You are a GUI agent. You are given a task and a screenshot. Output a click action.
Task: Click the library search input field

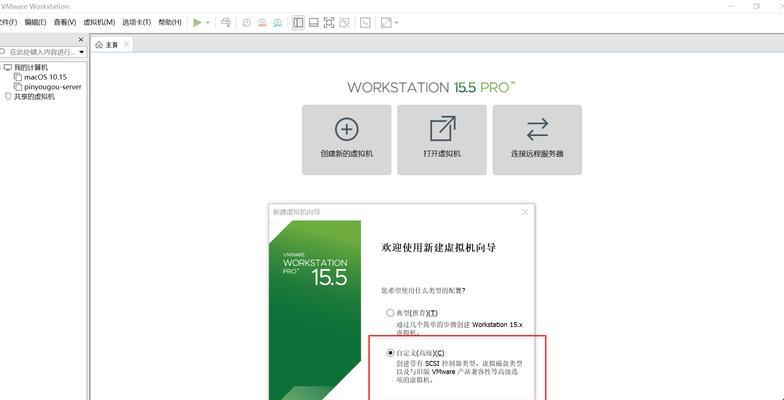point(38,52)
